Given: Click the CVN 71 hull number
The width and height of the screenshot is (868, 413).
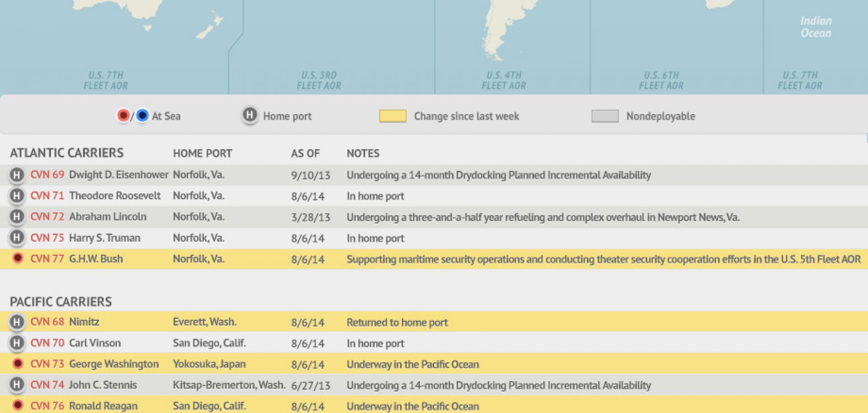Looking at the screenshot, I should pyautogui.click(x=47, y=196).
